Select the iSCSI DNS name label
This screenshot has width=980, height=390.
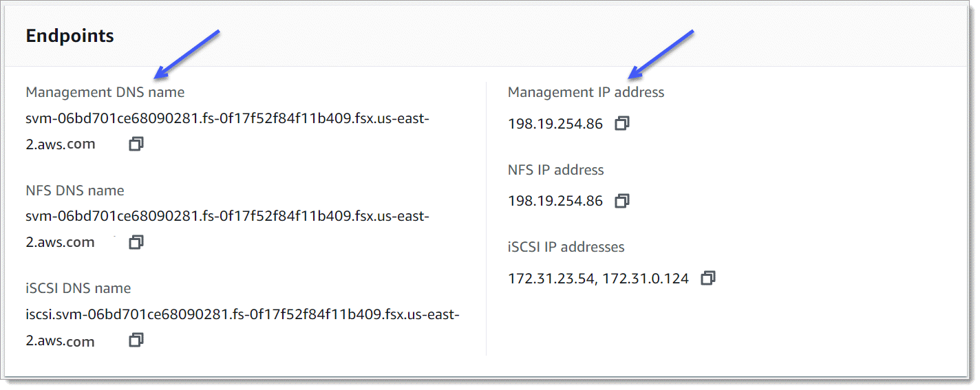pos(78,288)
